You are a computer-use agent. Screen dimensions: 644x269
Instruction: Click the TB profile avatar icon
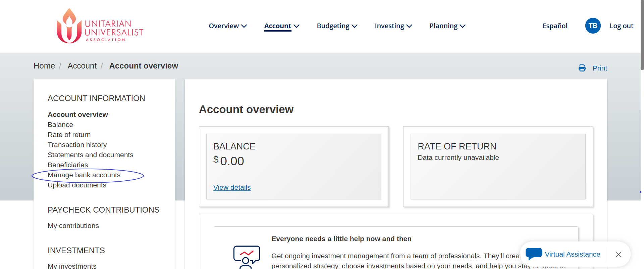[x=593, y=26]
